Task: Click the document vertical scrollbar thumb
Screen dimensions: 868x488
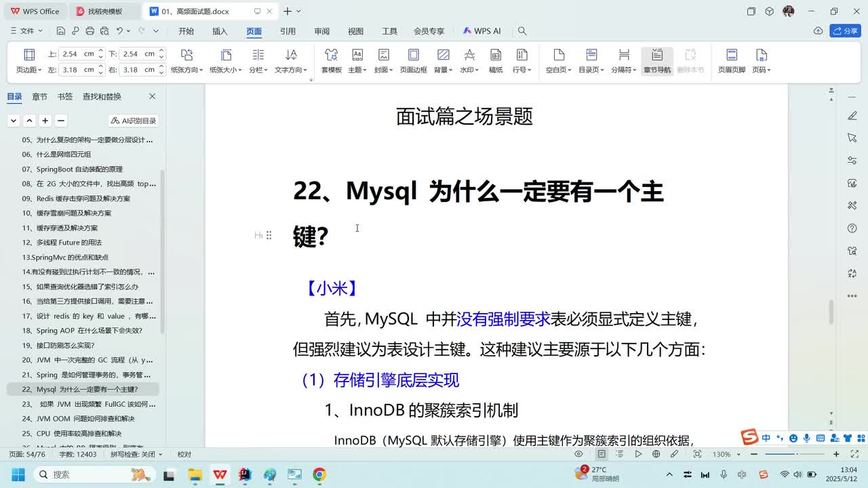Action: pyautogui.click(x=831, y=310)
